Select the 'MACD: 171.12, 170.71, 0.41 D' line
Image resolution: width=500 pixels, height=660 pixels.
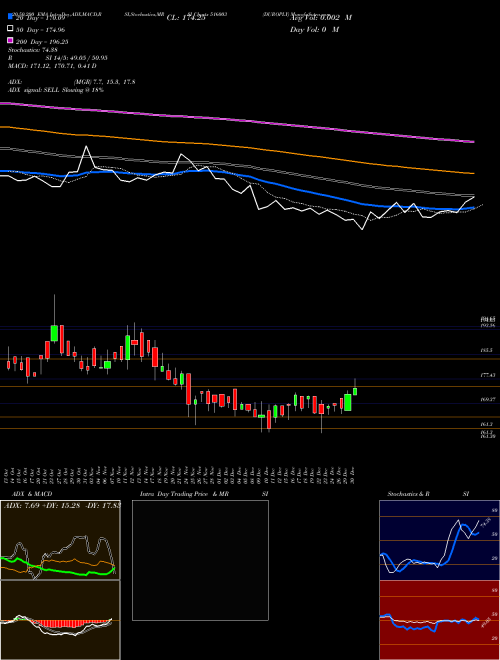coord(52,66)
